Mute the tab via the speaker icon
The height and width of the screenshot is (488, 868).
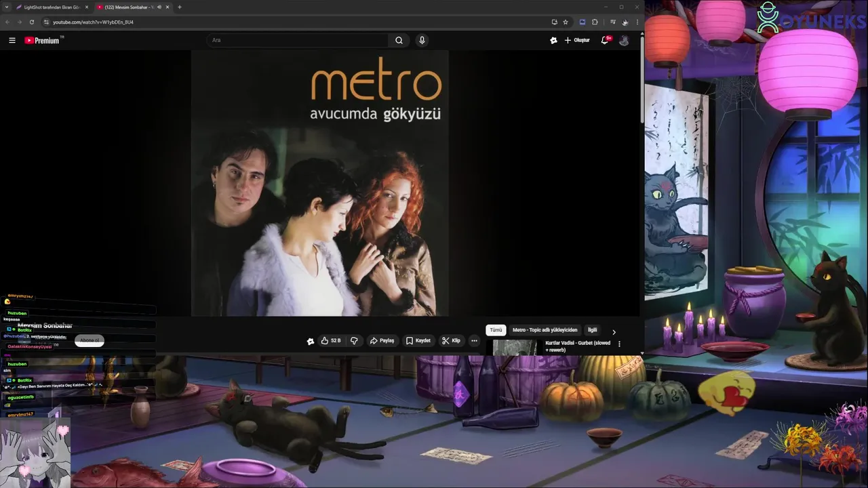coord(159,7)
